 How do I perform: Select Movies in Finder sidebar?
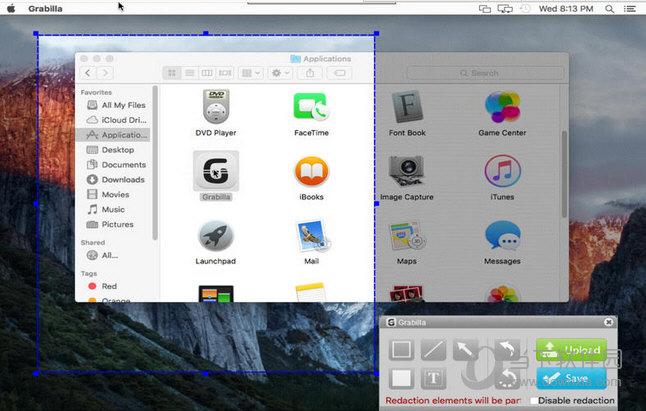pyautogui.click(x=113, y=194)
